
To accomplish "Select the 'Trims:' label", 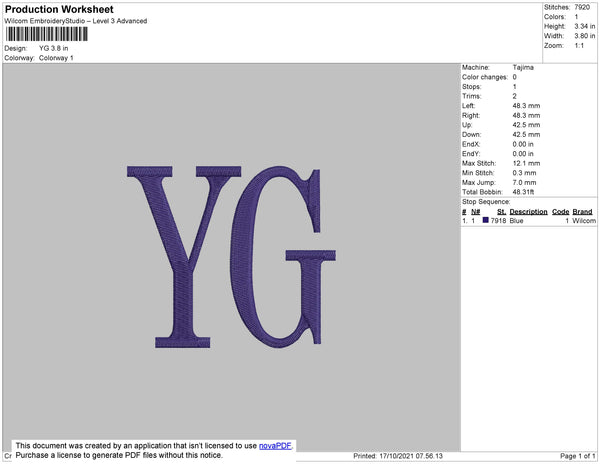I will pos(471,96).
